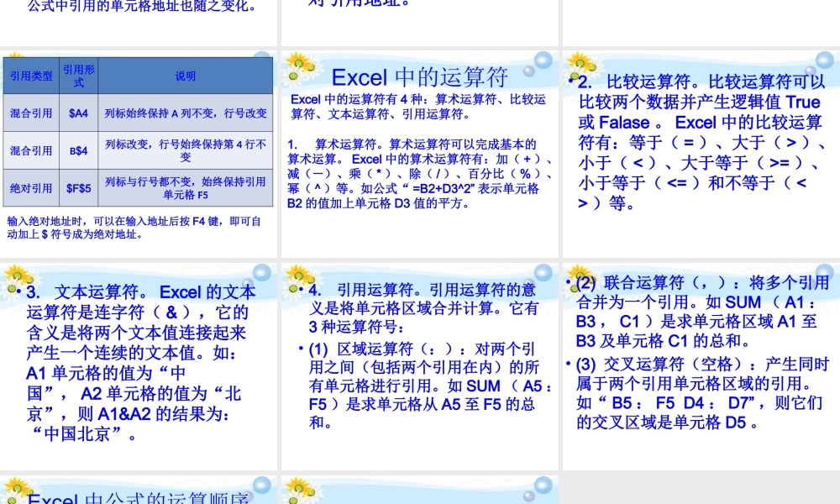Open the slide about 联合运算符 and 交叉运算符

(701, 367)
